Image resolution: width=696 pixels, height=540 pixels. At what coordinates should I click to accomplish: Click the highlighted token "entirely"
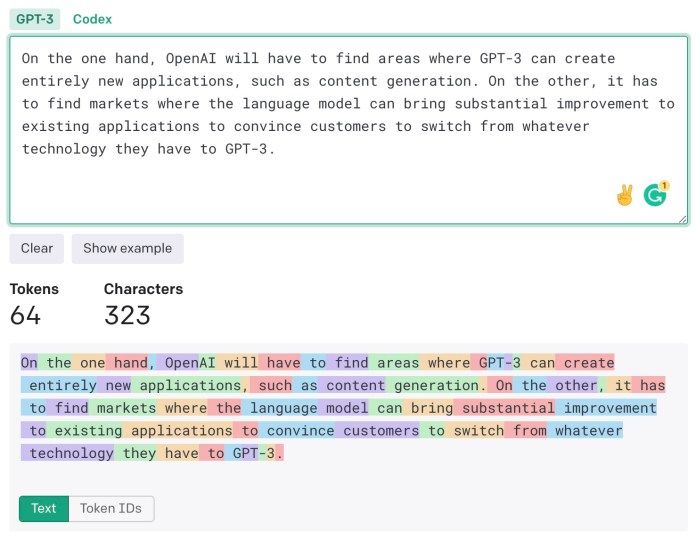pyautogui.click(x=63, y=385)
